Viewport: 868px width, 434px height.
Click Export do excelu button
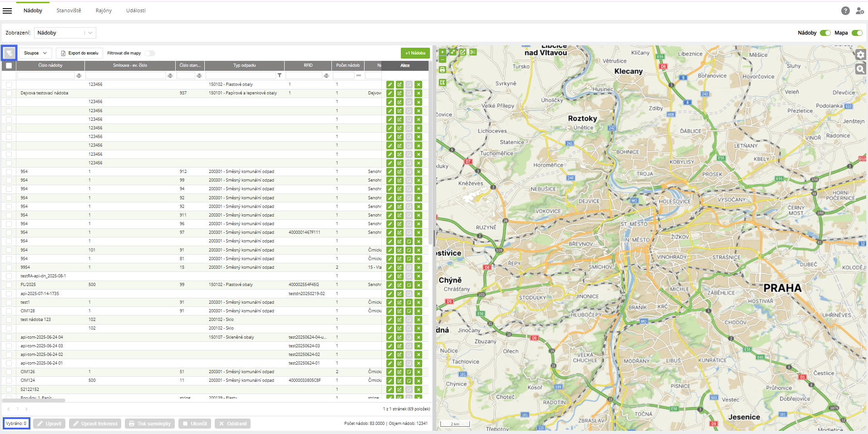[79, 53]
